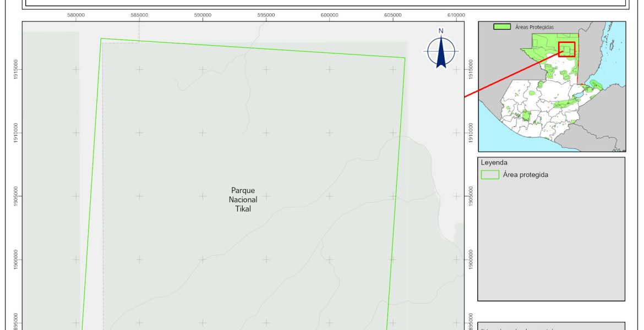644x330 pixels.
Task: Click the 595000 easting label on top axis
Action: pos(266,15)
